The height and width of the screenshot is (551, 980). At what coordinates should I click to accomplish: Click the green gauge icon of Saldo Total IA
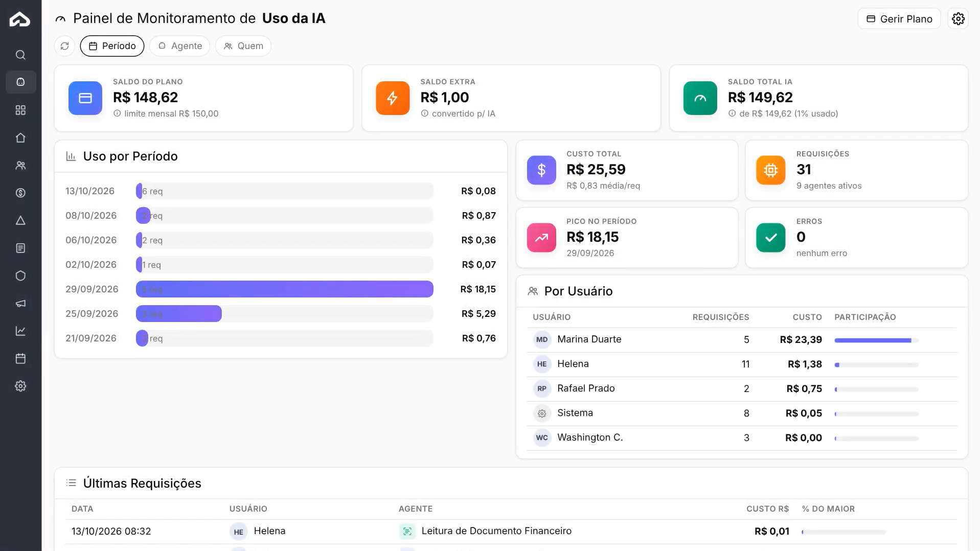pos(700,98)
